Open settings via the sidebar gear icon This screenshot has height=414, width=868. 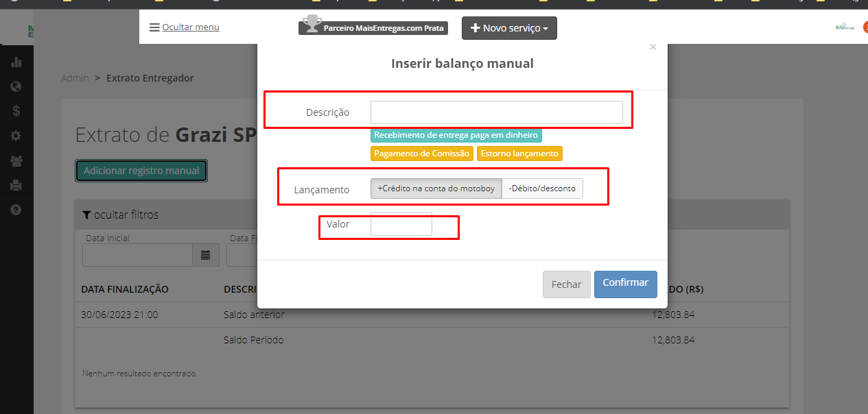click(x=16, y=136)
